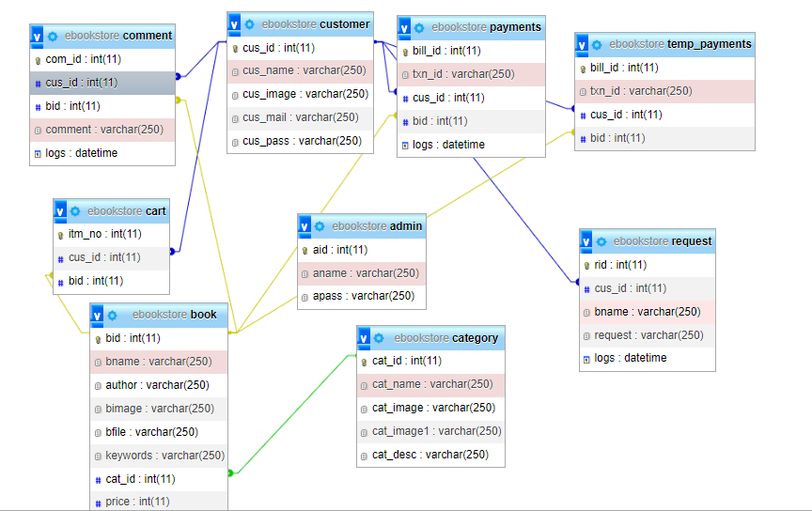Click the 'cus_mail : varchar(250)' field
This screenshot has width=812, height=511.
tap(301, 117)
